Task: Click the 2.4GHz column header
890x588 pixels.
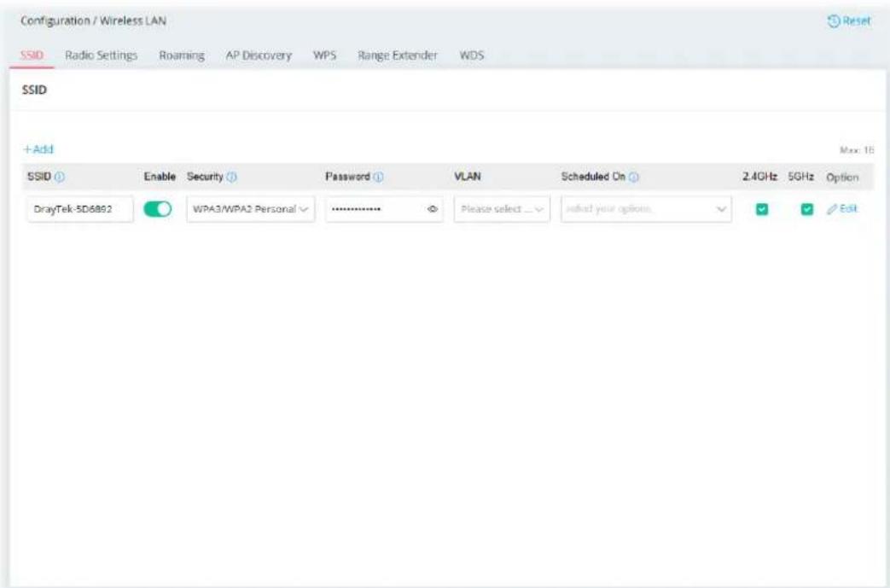Action: click(x=759, y=177)
